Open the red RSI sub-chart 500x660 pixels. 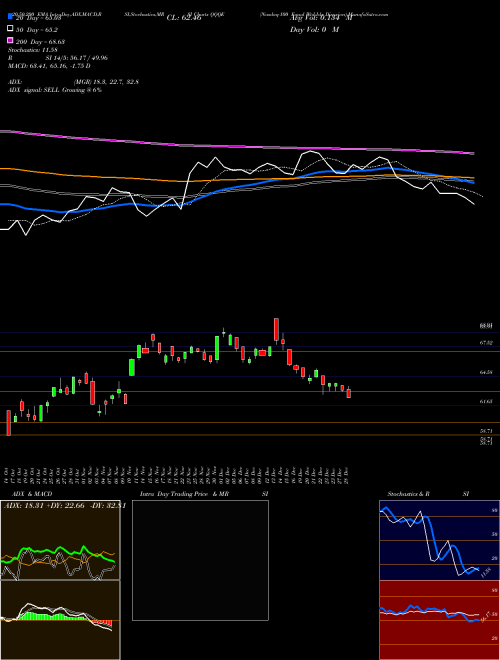(439, 620)
